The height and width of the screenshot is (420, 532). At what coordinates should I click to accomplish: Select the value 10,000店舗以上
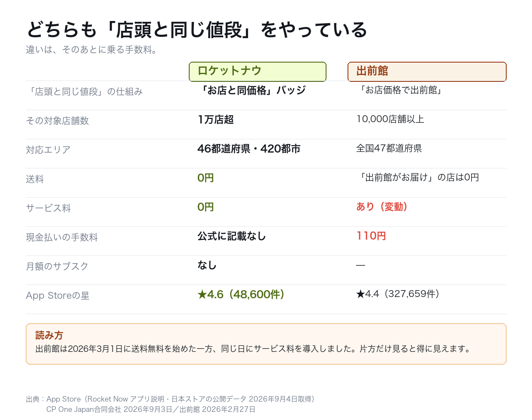(x=390, y=119)
